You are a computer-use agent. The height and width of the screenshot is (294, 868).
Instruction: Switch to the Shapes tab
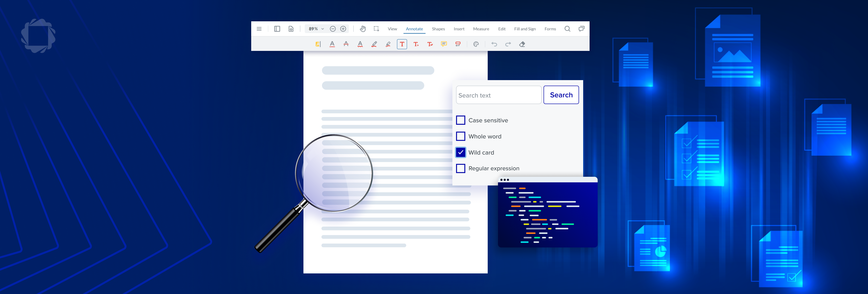pos(438,29)
